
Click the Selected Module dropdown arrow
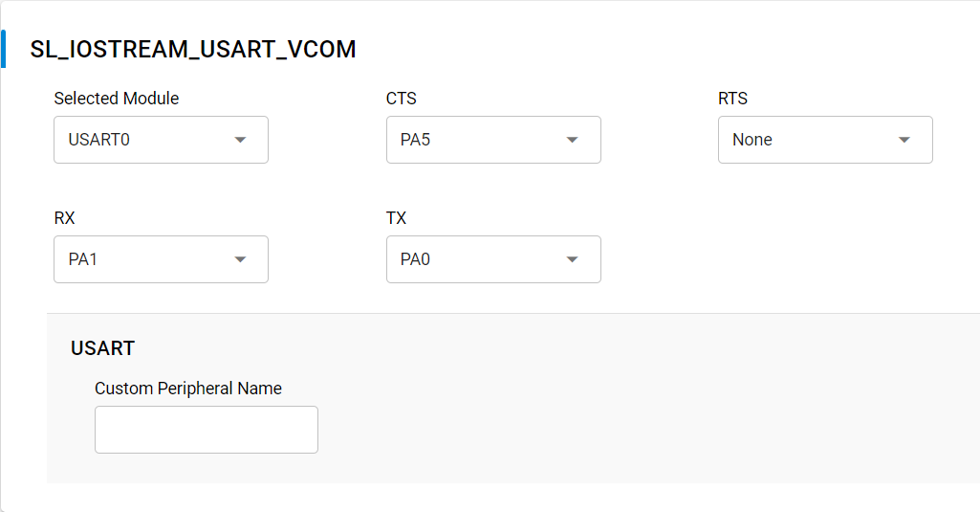(240, 140)
